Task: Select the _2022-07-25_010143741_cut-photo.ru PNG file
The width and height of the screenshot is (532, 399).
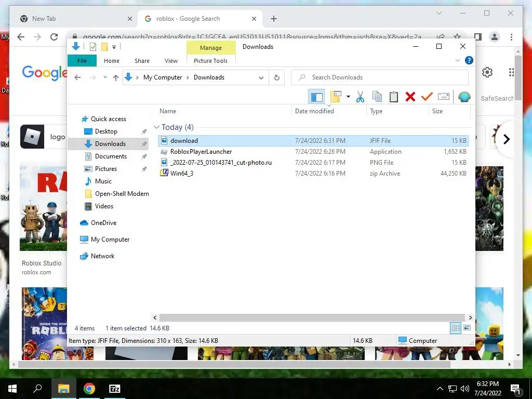Action: [313, 163]
